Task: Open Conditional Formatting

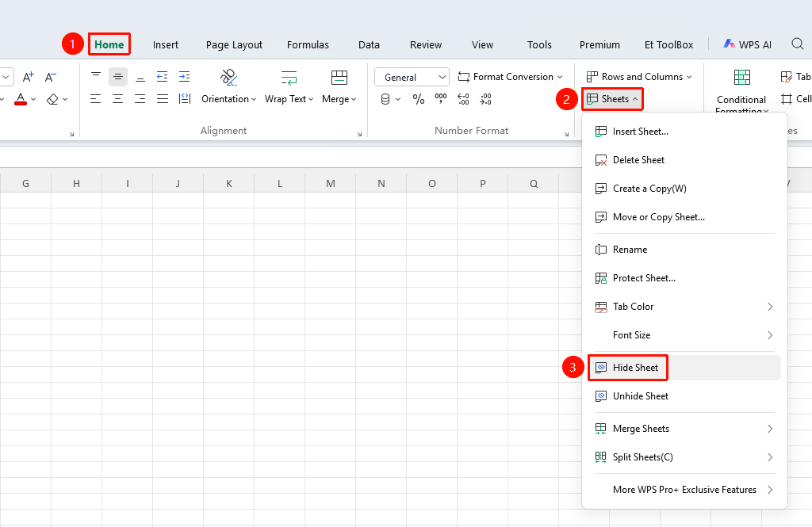Action: point(741,91)
